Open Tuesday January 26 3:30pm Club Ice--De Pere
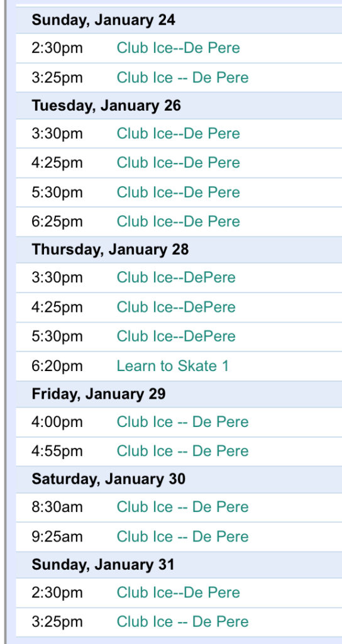Screen dimensions: 342x644 tap(178, 133)
